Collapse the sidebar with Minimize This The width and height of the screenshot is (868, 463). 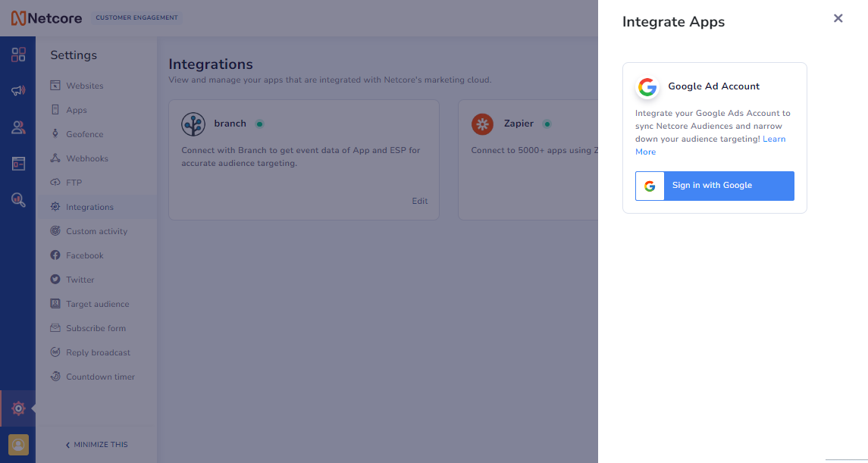[97, 445]
